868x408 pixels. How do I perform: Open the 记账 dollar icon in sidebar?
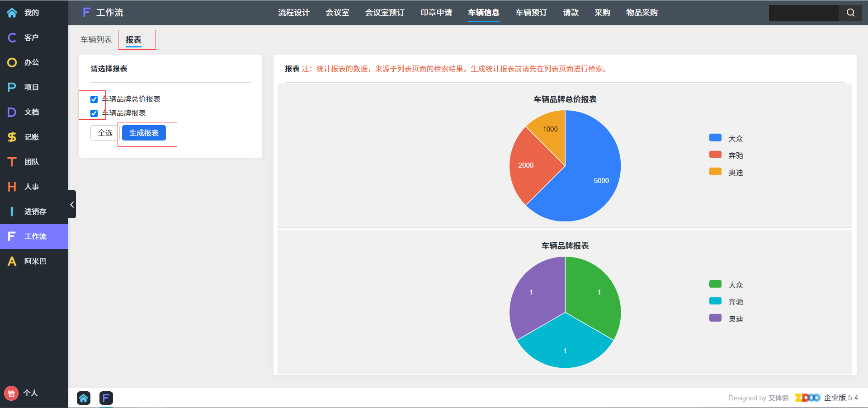tap(12, 137)
